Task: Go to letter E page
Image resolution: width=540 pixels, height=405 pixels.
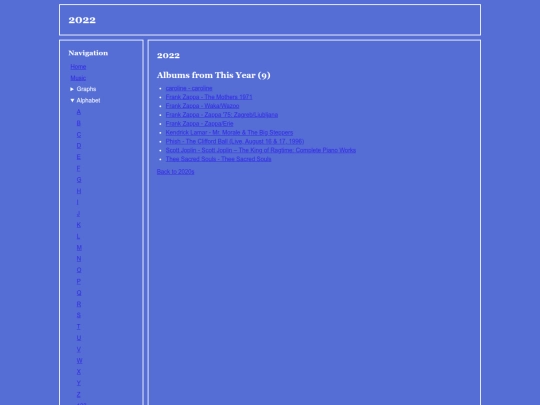Action: pyautogui.click(x=79, y=157)
